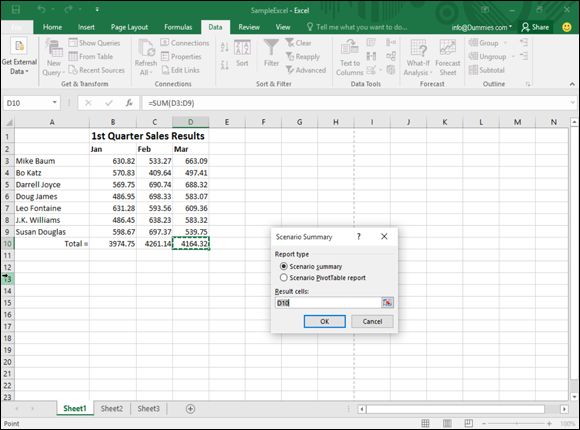Cancel the Scenario Summary dialog
Image resolution: width=580 pixels, height=430 pixels.
372,321
